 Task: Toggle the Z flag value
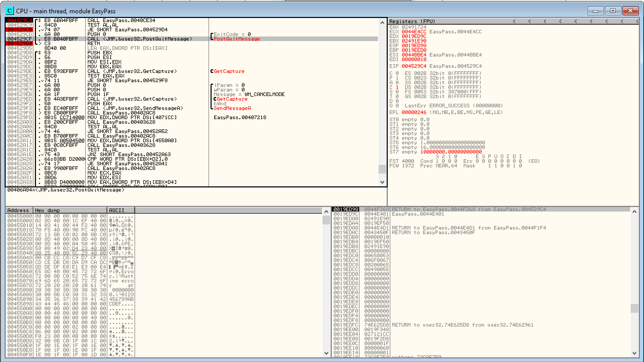tap(397, 87)
